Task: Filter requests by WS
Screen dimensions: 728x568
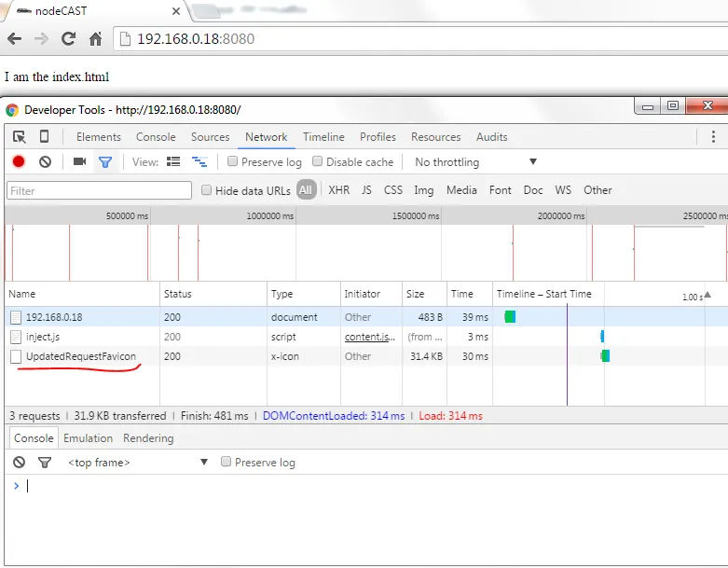Action: 563,190
